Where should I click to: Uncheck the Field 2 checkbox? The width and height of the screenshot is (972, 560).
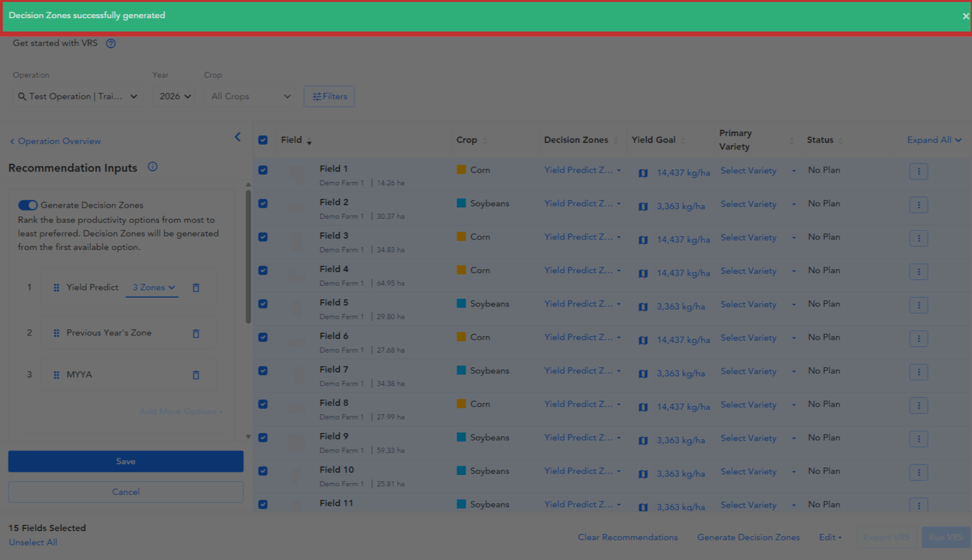pos(263,204)
